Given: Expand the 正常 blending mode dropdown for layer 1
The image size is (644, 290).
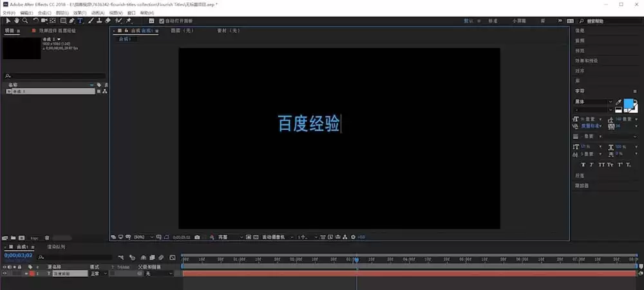Looking at the screenshot, I should point(99,273).
